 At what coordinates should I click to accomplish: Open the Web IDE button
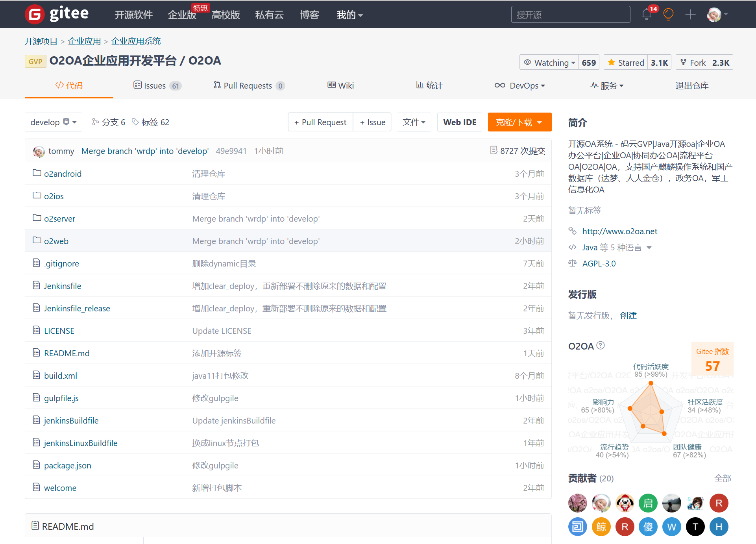pos(459,122)
